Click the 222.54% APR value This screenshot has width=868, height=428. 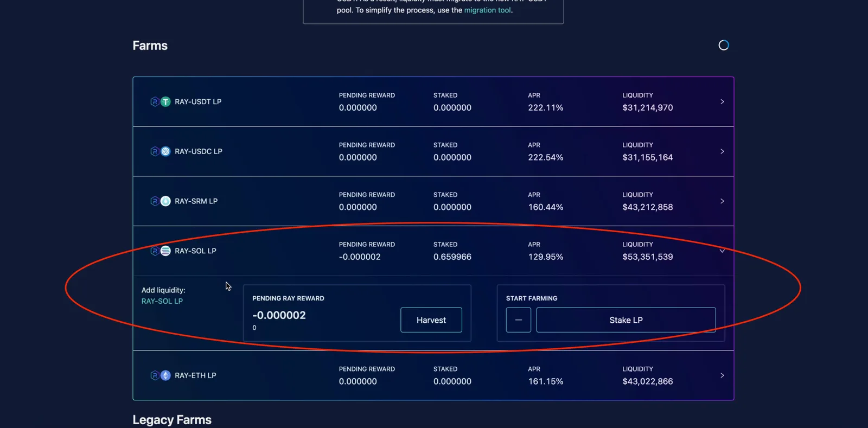tap(546, 157)
